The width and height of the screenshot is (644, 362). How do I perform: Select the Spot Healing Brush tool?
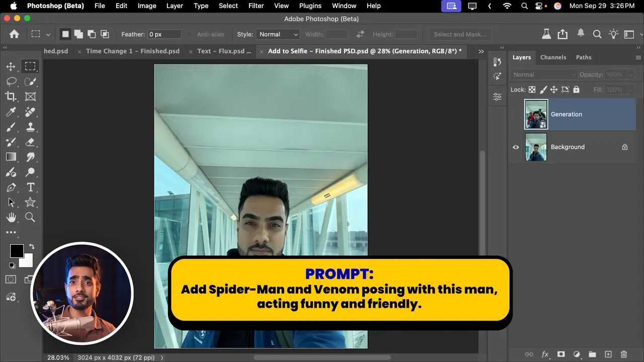30,112
